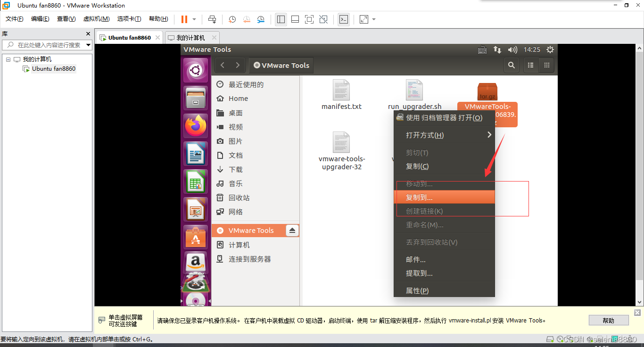Launch LibreOffice Impress from the dock
Image resolution: width=644 pixels, height=347 pixels.
coord(196,209)
